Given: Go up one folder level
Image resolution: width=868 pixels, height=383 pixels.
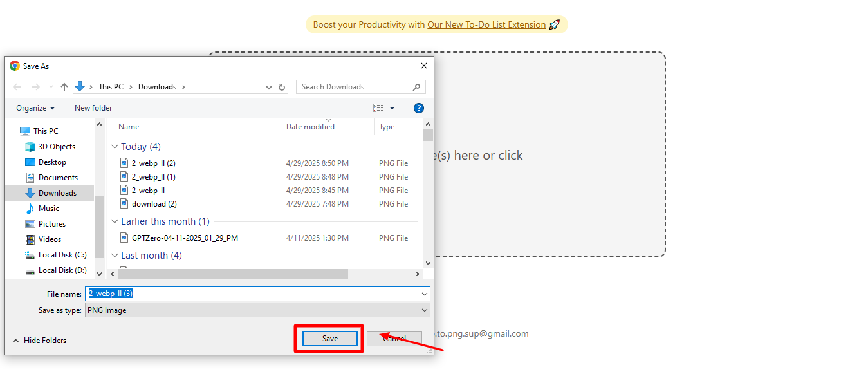Looking at the screenshot, I should click(x=64, y=86).
